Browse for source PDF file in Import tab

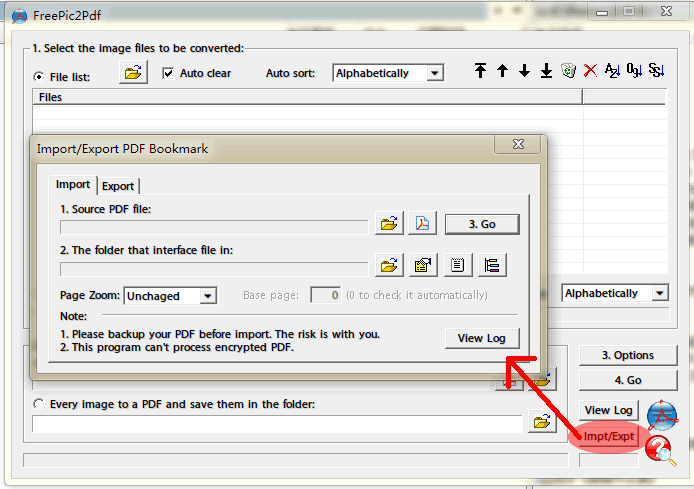(389, 223)
